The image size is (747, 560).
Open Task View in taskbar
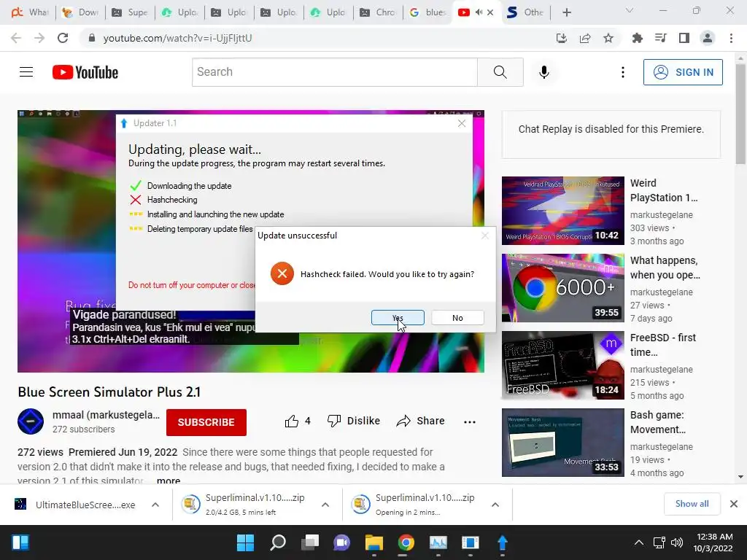point(309,542)
